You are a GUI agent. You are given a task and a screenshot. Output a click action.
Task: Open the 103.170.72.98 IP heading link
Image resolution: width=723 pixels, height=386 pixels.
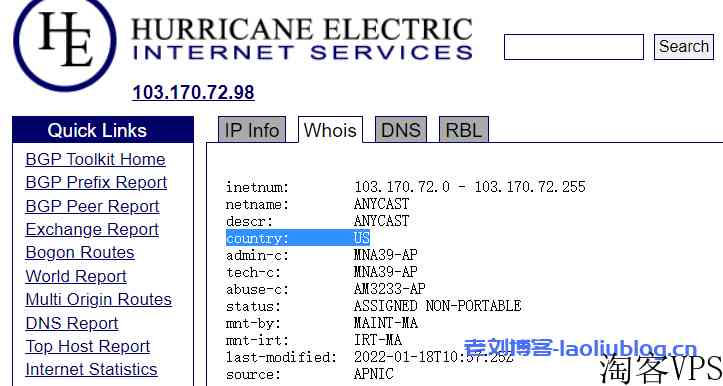[193, 92]
